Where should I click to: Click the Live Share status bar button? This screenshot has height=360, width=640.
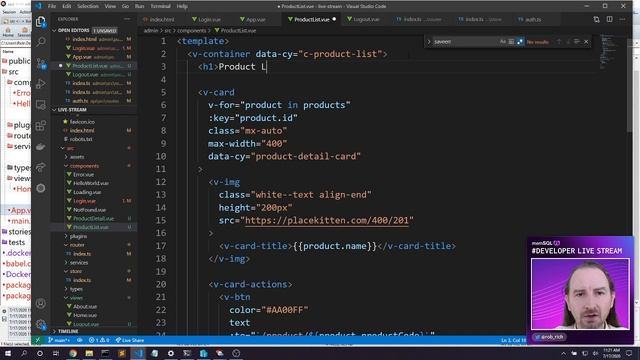pos(130,340)
